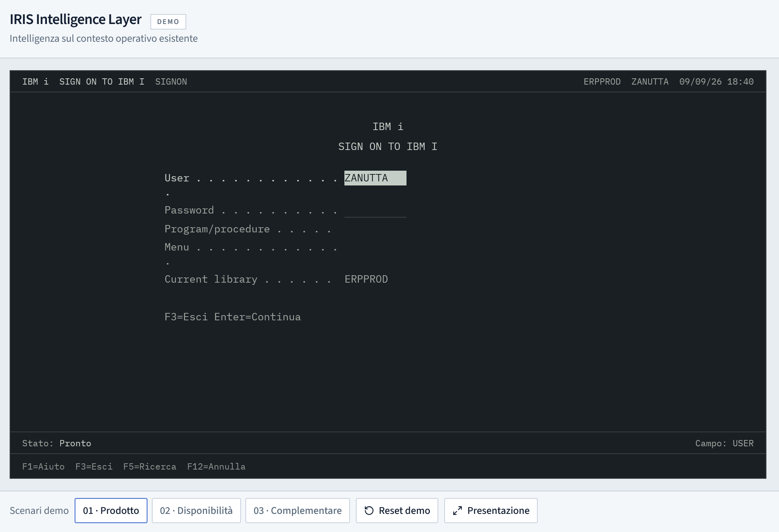
Task: Click the date and time 09/09/26 18:40
Action: click(716, 82)
